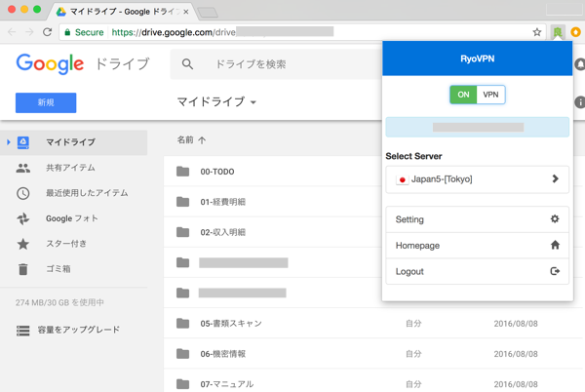Open Setting in the RyoVPN popup

[x=477, y=219]
